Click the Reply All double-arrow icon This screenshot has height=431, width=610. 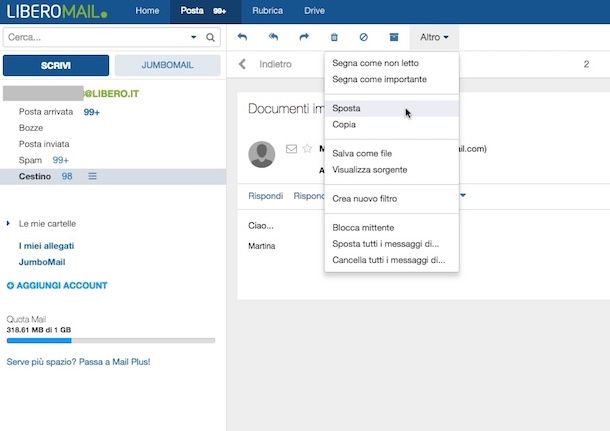tap(273, 37)
